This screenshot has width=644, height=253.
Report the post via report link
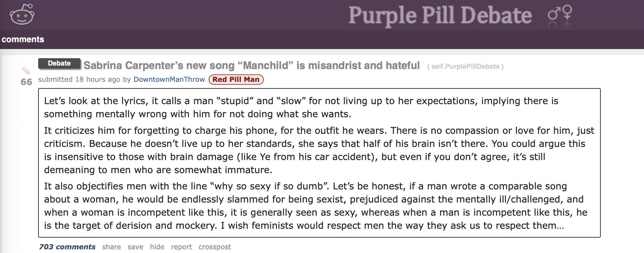point(181,247)
